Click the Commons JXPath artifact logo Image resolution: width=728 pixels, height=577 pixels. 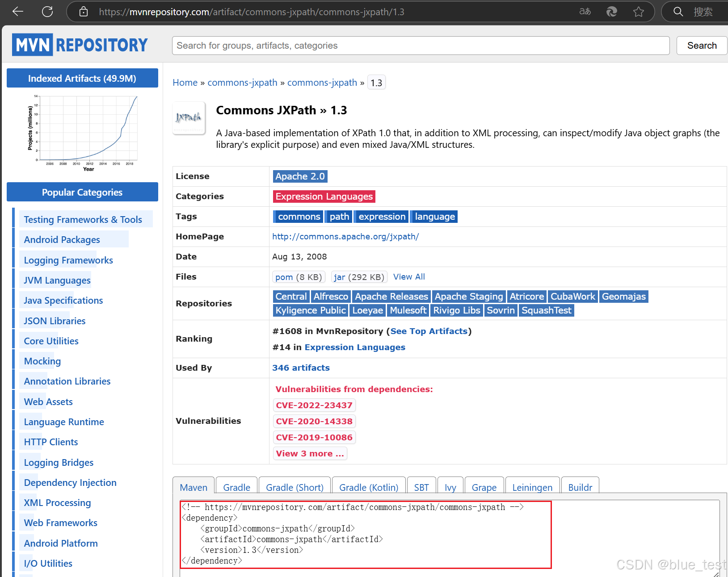(x=189, y=117)
